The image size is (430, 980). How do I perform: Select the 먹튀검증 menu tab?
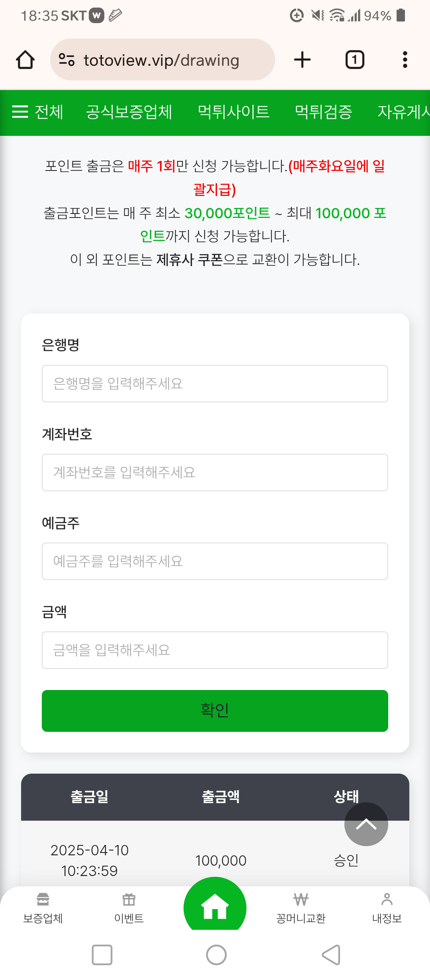click(x=323, y=112)
